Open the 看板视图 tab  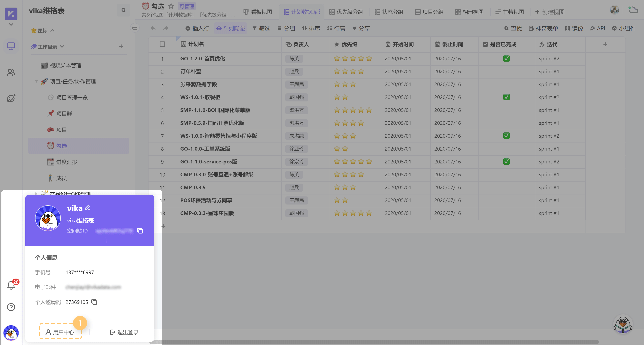(258, 12)
